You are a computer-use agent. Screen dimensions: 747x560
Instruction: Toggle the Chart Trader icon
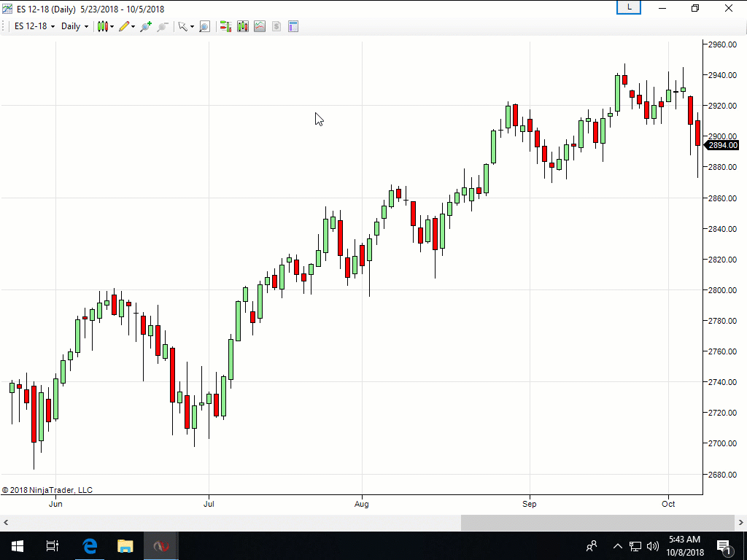pyautogui.click(x=226, y=26)
